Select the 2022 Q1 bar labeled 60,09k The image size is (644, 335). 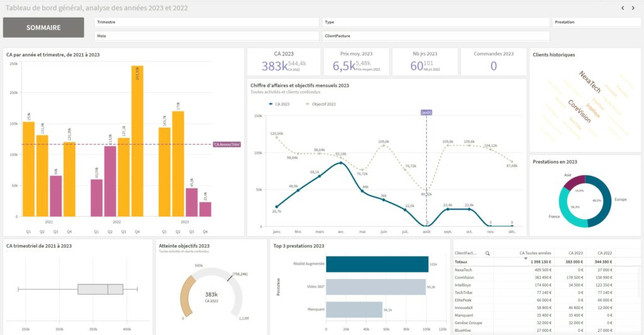[x=96, y=198]
